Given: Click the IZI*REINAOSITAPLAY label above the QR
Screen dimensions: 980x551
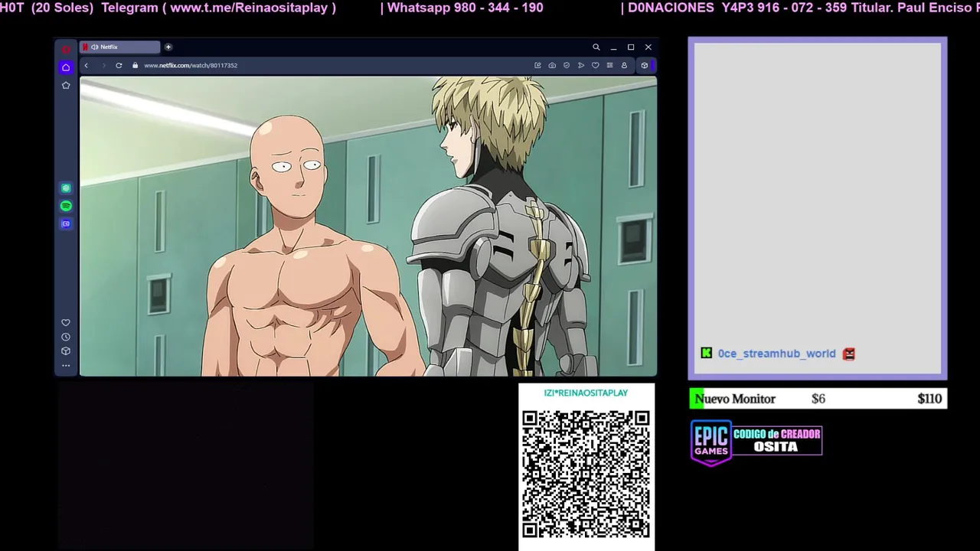Looking at the screenshot, I should [586, 393].
